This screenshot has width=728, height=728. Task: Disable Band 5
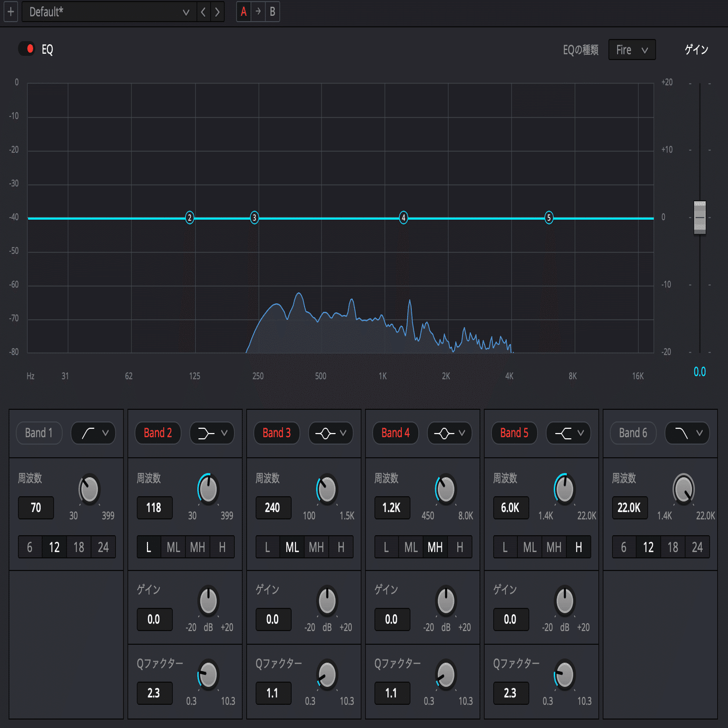514,433
